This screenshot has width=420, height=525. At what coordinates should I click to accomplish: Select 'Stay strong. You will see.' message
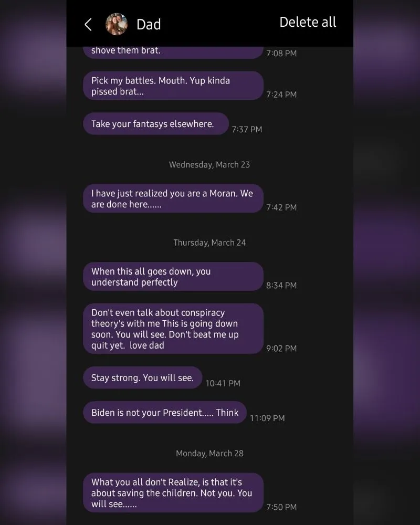(143, 377)
